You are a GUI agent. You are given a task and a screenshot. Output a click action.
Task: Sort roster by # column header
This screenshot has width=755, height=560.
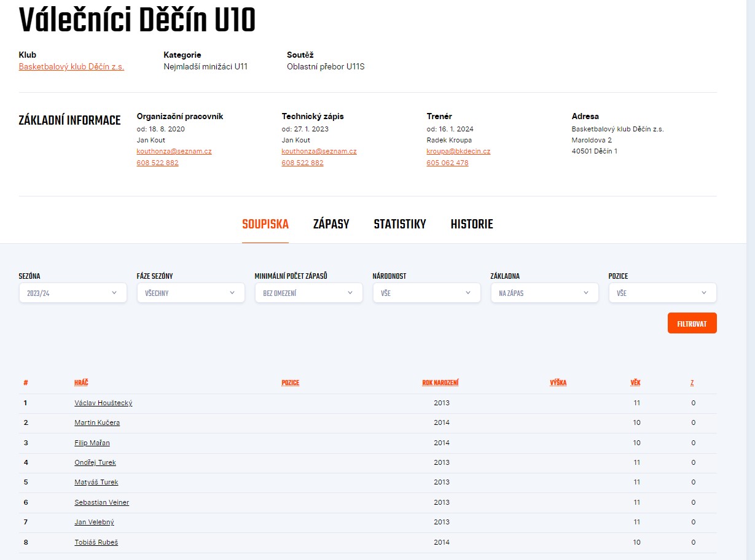click(x=26, y=383)
